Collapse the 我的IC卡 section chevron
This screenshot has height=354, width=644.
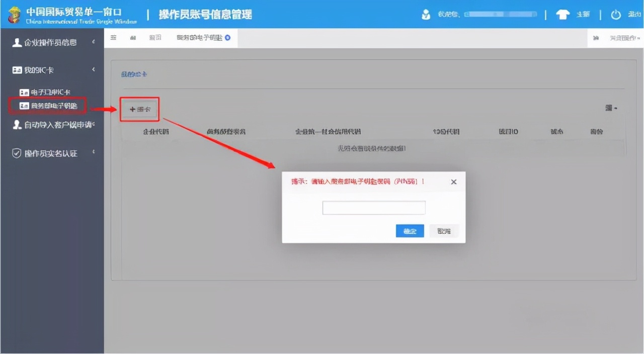click(92, 69)
